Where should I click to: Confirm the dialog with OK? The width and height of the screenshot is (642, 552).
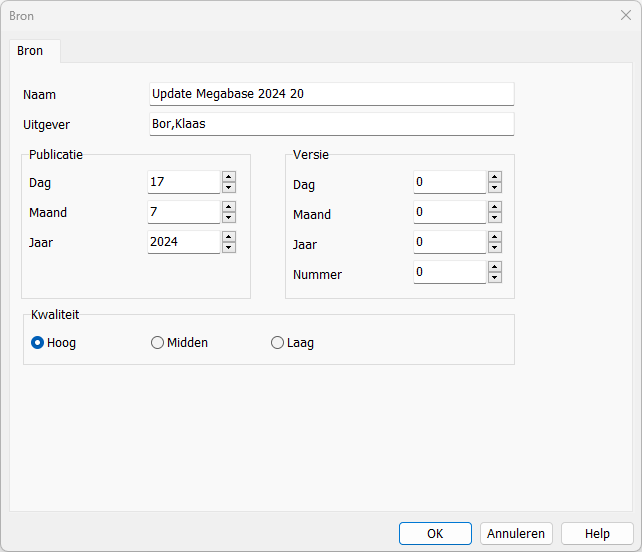[435, 534]
